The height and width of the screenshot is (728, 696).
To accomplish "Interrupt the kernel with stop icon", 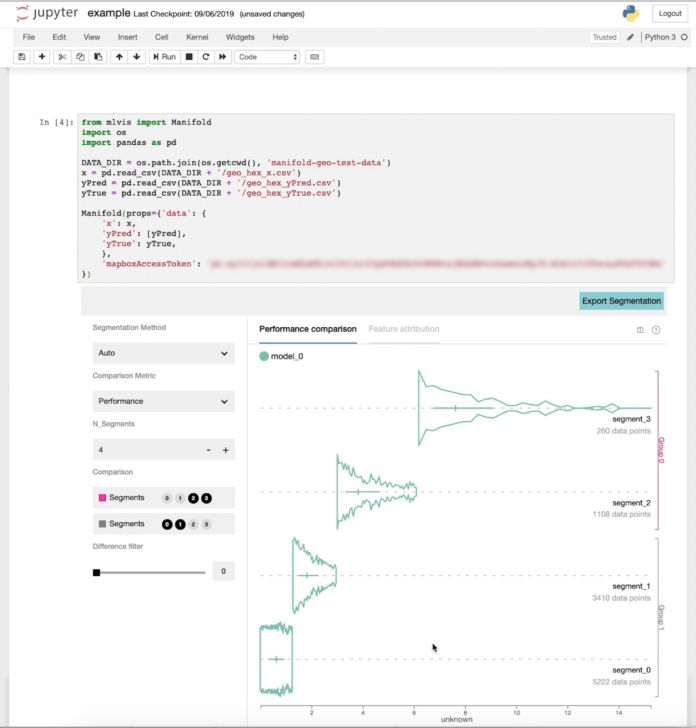I will (189, 57).
